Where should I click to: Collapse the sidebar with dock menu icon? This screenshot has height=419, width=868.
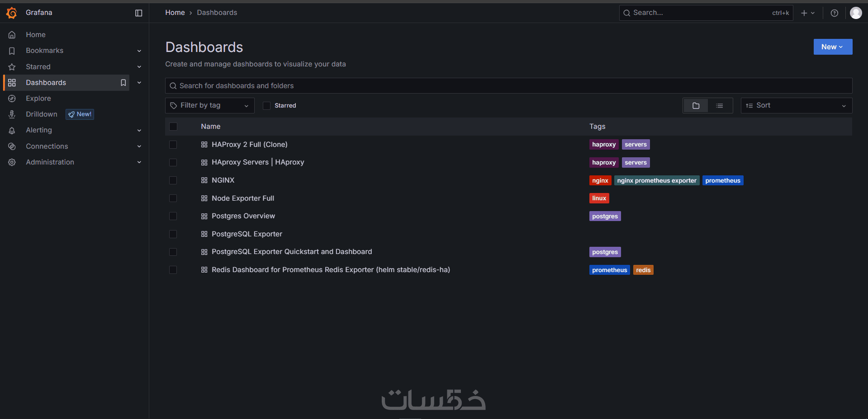coord(139,13)
